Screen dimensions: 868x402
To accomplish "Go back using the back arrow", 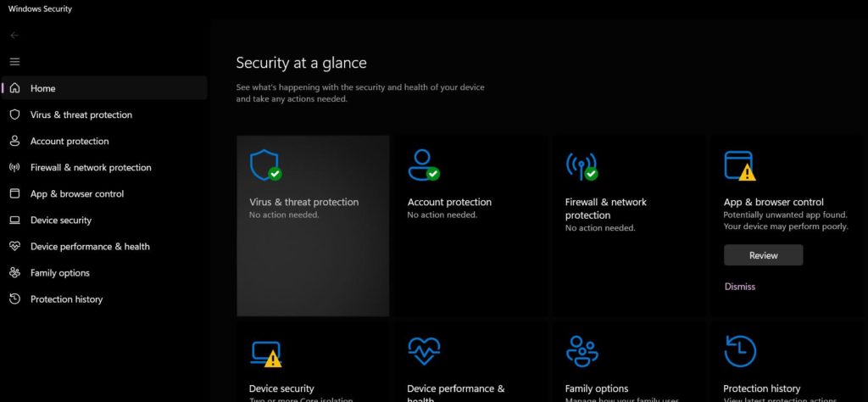I will click(x=14, y=36).
